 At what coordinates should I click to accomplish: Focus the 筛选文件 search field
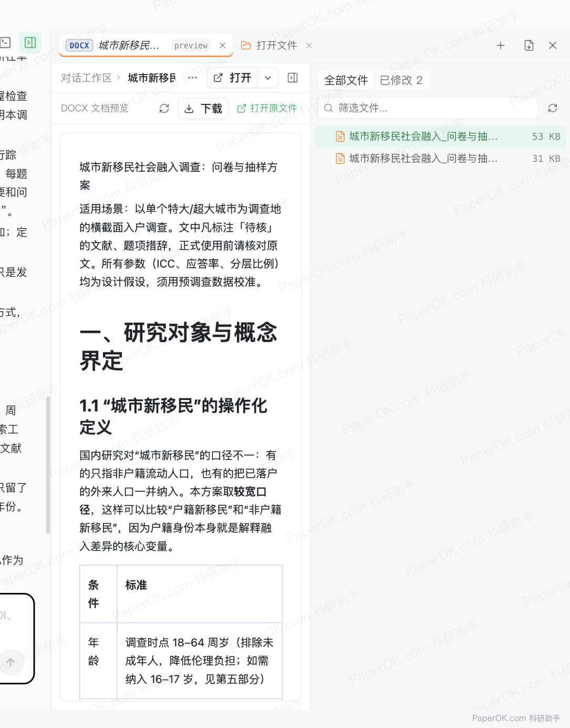(x=428, y=108)
